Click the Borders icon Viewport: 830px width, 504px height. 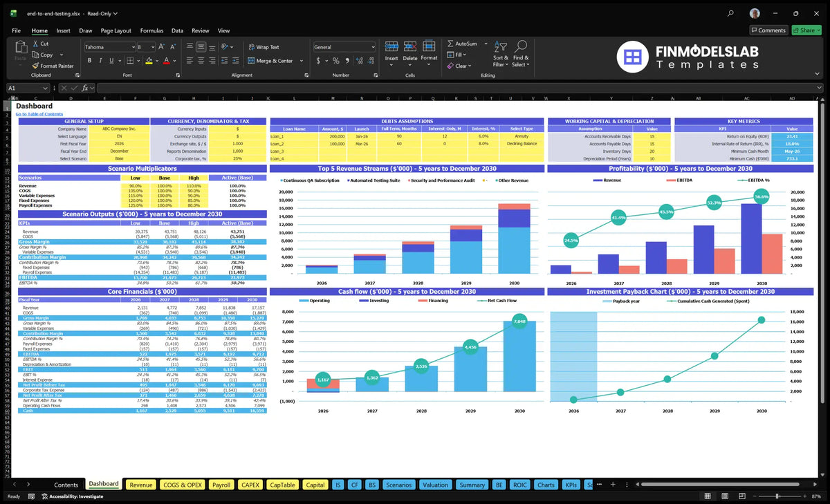coord(130,61)
